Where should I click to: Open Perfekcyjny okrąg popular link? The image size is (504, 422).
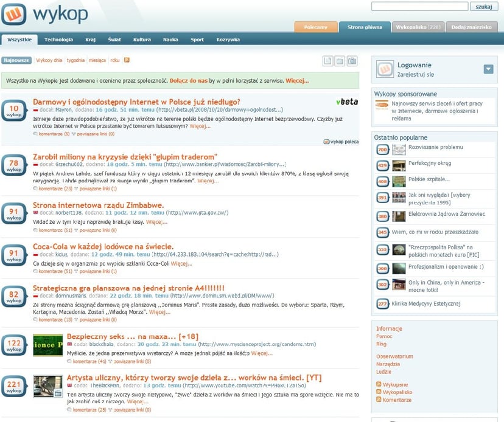pos(430,163)
